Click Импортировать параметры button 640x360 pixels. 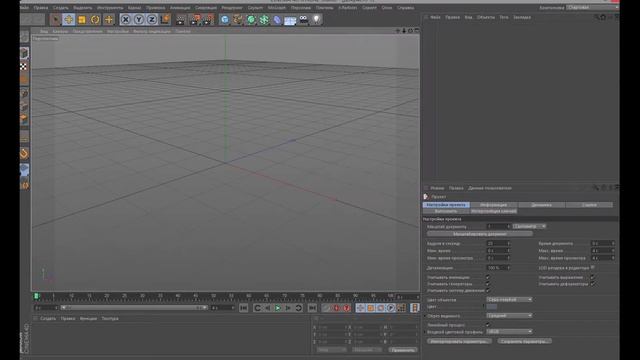(x=460, y=341)
